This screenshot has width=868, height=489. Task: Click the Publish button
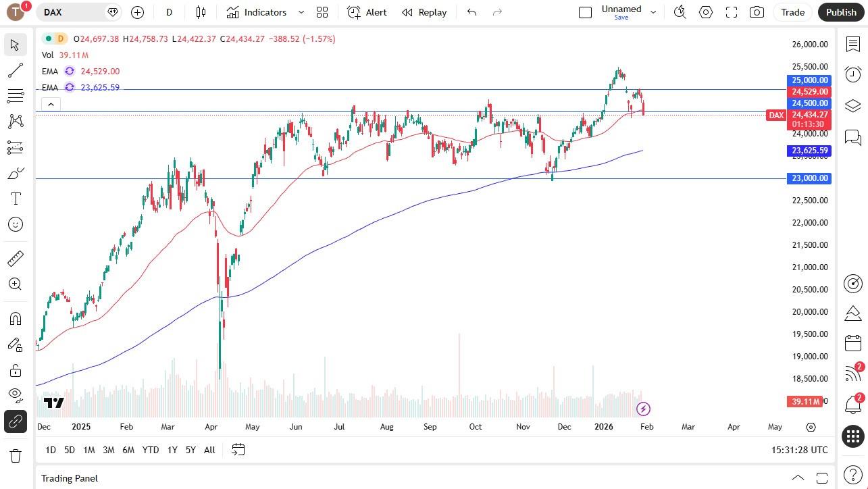(x=840, y=12)
